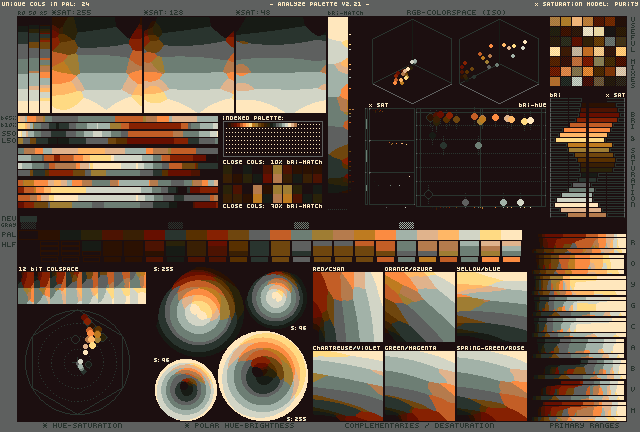Select the large S:255 polar brightness disc
This screenshot has width=640, height=432.
click(x=263, y=376)
